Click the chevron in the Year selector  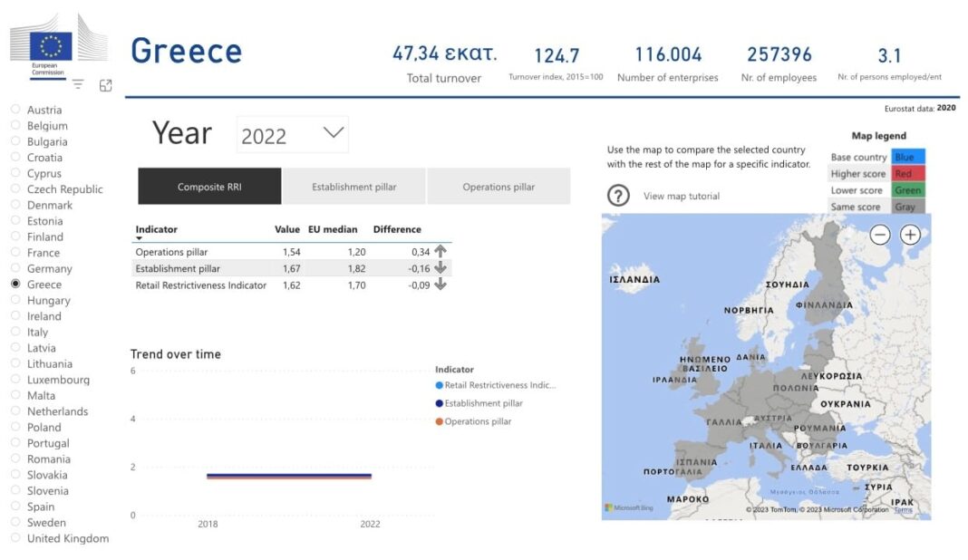(x=334, y=132)
